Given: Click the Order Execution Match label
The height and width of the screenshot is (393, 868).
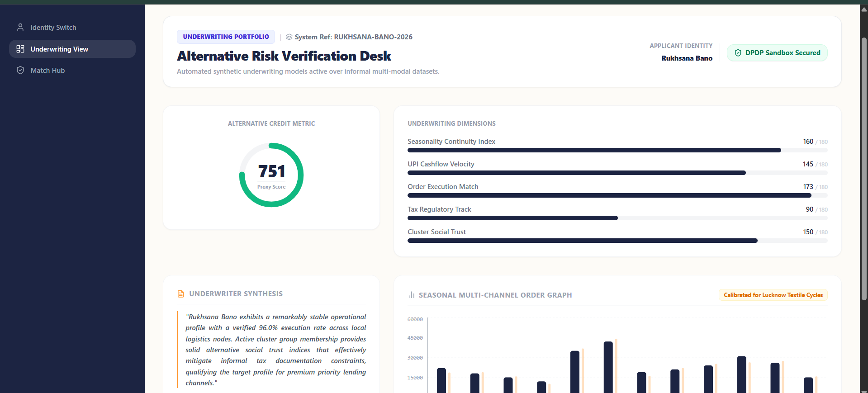Looking at the screenshot, I should [x=443, y=187].
